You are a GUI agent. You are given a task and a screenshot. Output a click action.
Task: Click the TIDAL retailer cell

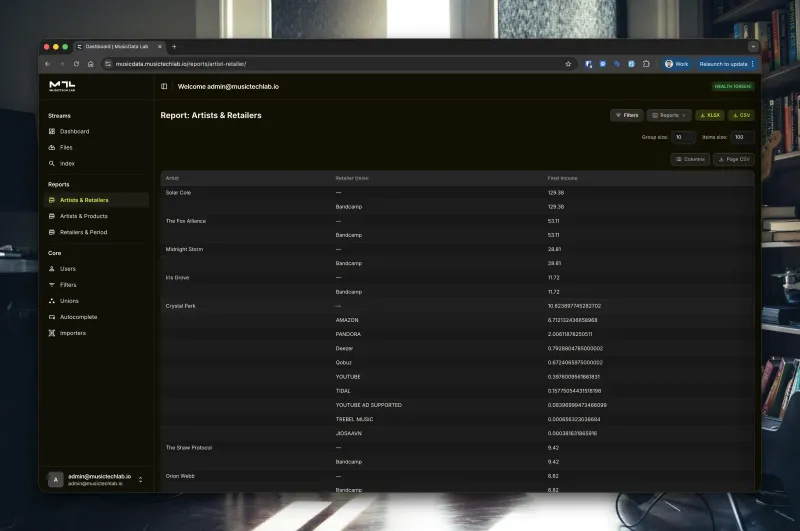(x=343, y=391)
